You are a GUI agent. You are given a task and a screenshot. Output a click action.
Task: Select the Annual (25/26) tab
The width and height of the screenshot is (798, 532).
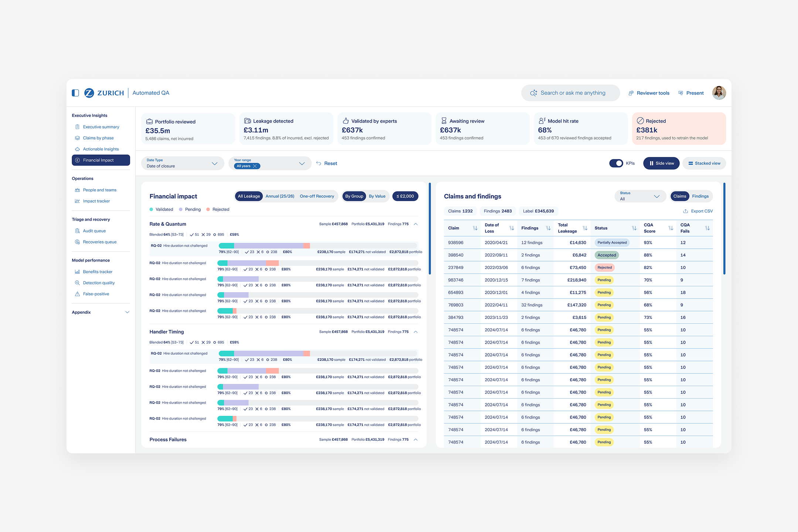coord(280,196)
